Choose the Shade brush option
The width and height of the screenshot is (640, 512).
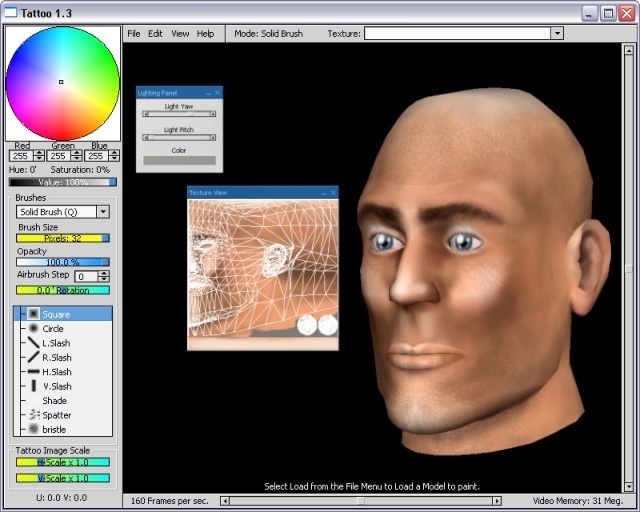[54, 401]
